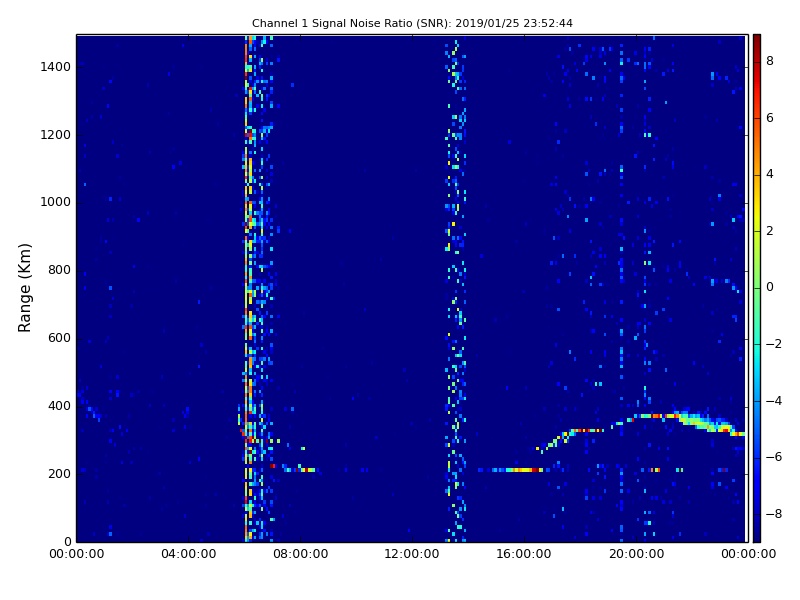
Task: Click the 12:00:00 time axis label
Action: tap(412, 554)
